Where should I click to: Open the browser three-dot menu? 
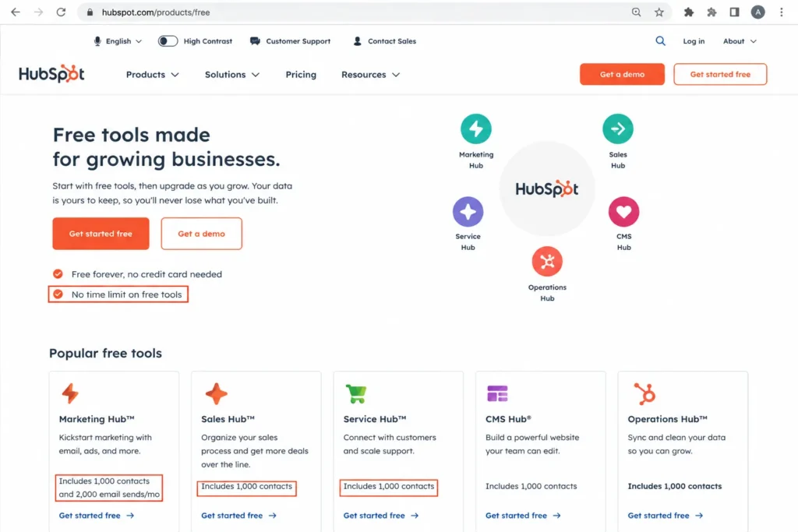click(x=781, y=12)
